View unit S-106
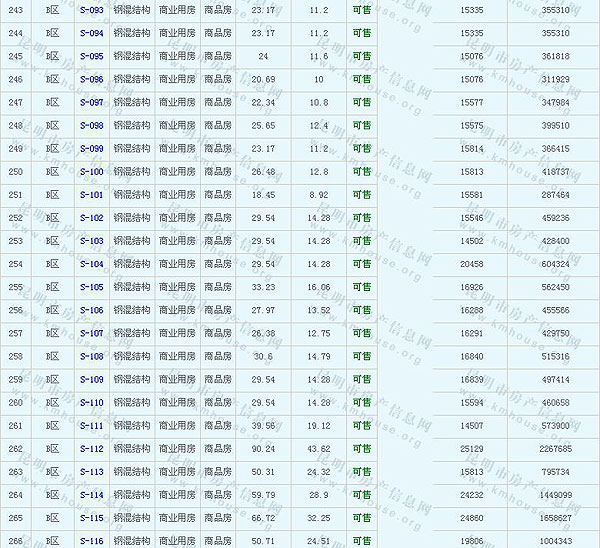Viewport: 600px width, 548px height. coord(91,310)
